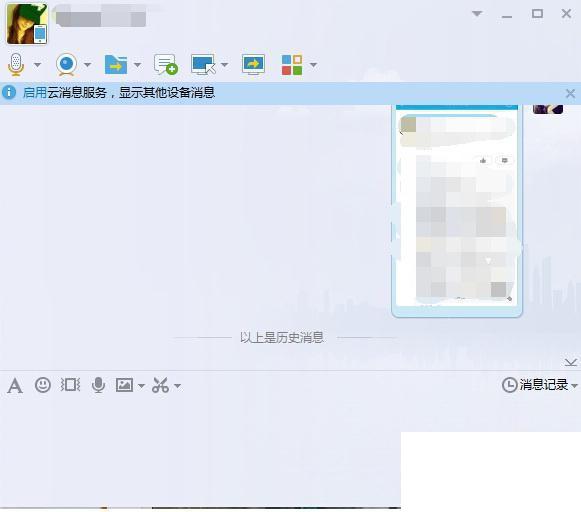Expand the file transfer options arrow
This screenshot has height=512, width=581.
tap(137, 65)
